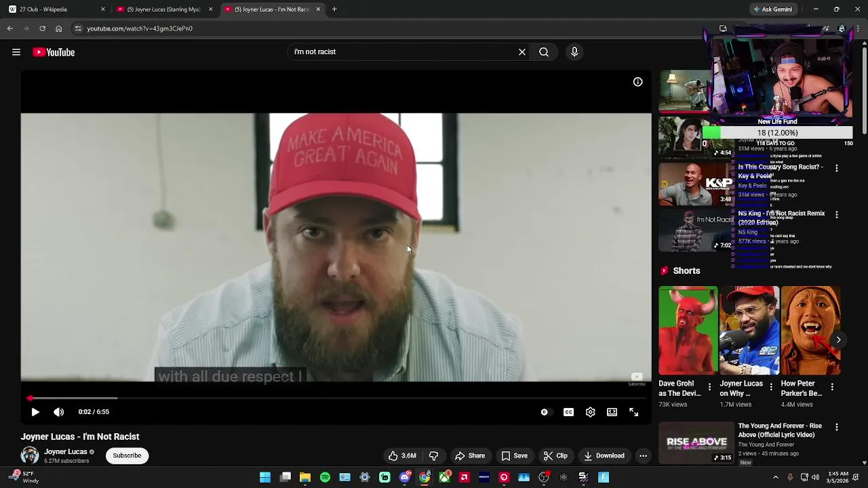Dislike the video
868x488 pixels.
(434, 455)
